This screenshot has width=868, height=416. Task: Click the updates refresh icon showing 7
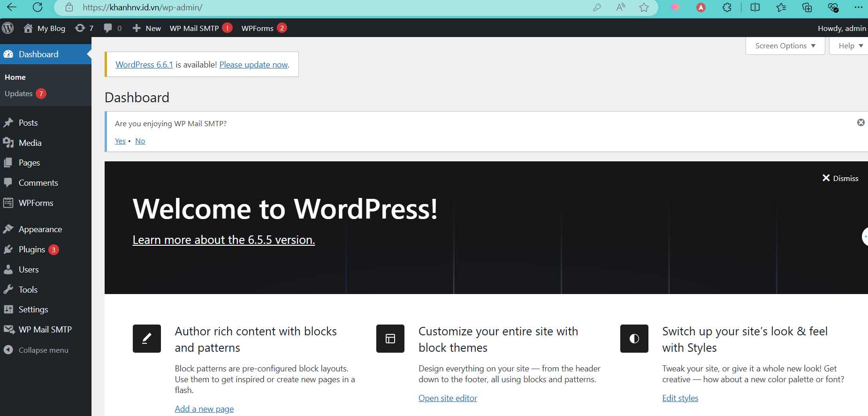80,28
